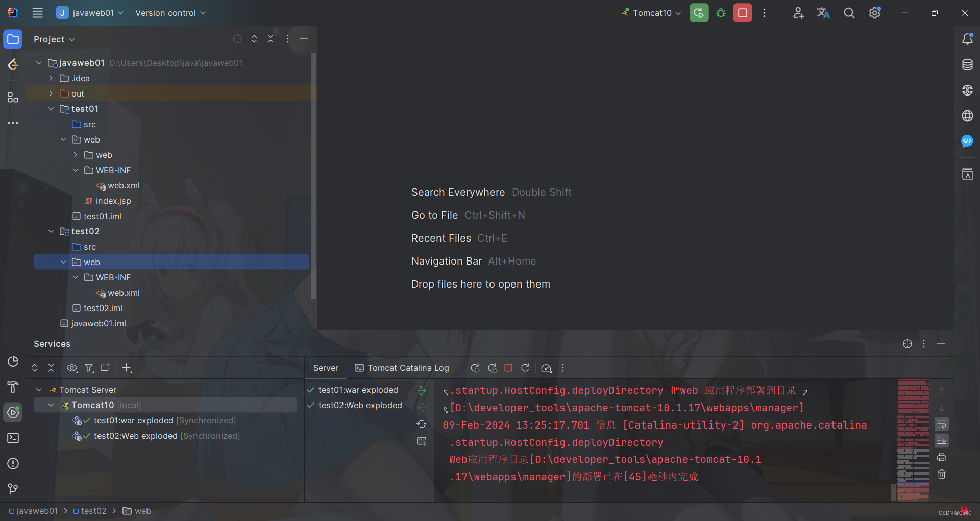The width and height of the screenshot is (980, 521).
Task: Open the Tomcat10 run configuration dropdown
Action: point(651,13)
